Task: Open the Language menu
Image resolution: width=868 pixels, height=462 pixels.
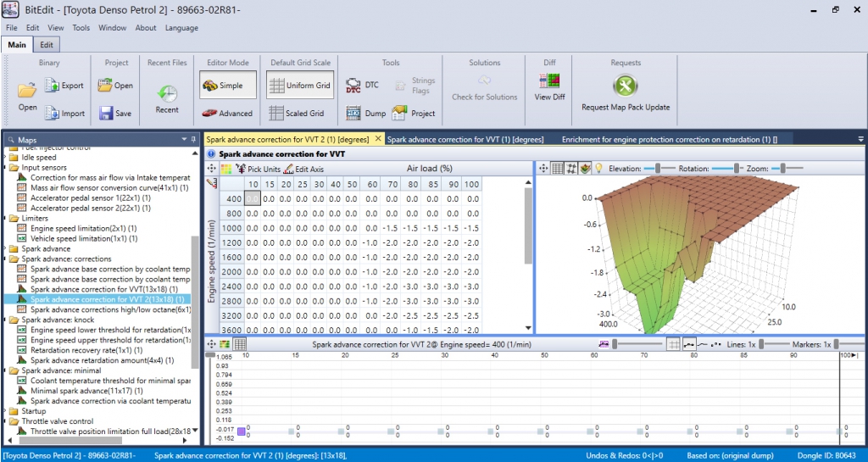Action: pos(181,28)
